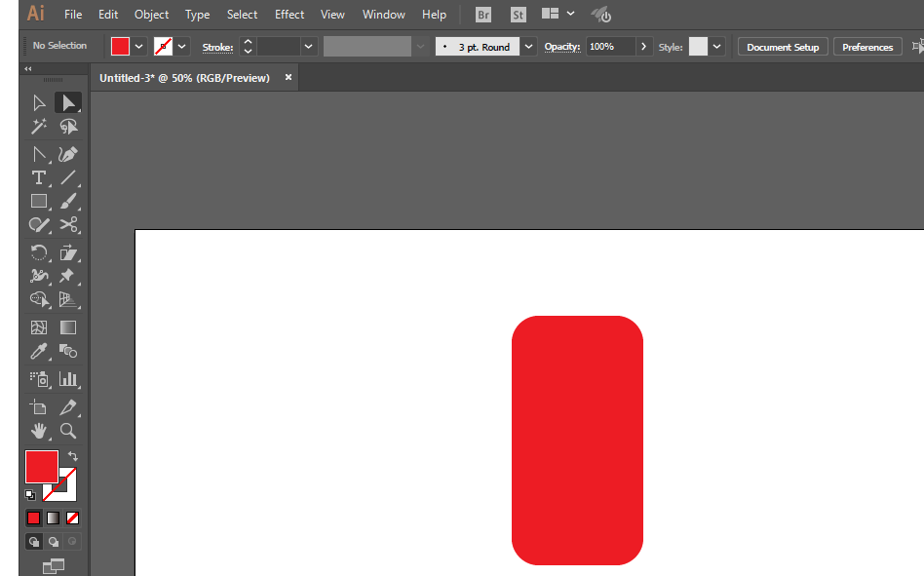The height and width of the screenshot is (576, 924).
Task: Click the large red Fill swatch in toolbox
Action: pos(41,466)
